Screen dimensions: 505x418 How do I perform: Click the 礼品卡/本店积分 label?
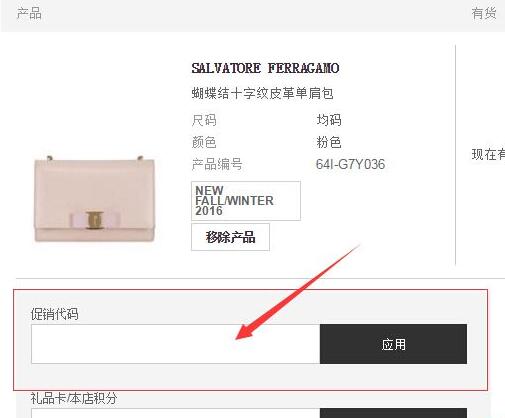(74, 398)
